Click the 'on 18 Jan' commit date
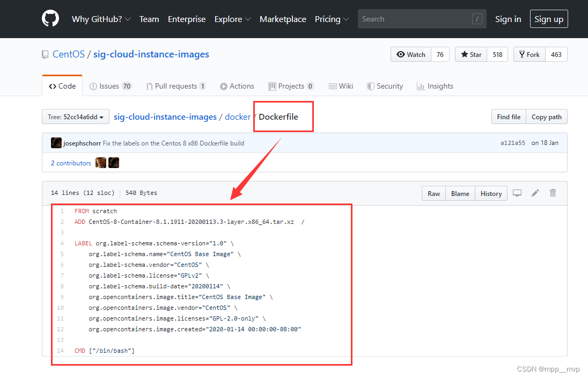Screen dimensions: 588x378 click(545, 143)
